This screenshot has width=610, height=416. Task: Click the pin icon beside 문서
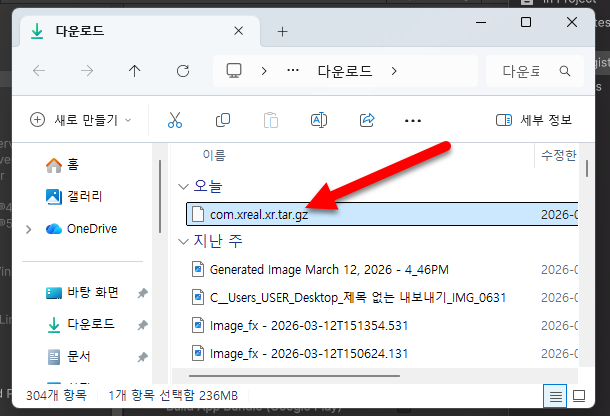142,357
